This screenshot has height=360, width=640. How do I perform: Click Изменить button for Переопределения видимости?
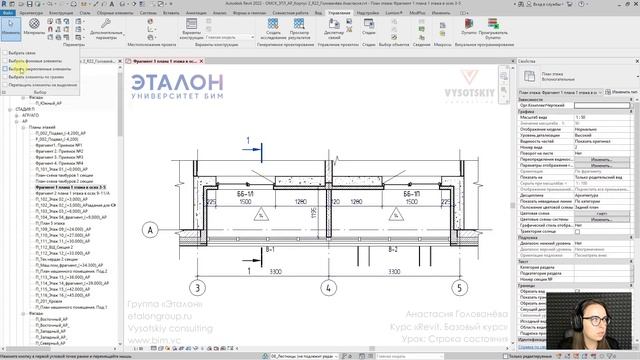click(602, 160)
